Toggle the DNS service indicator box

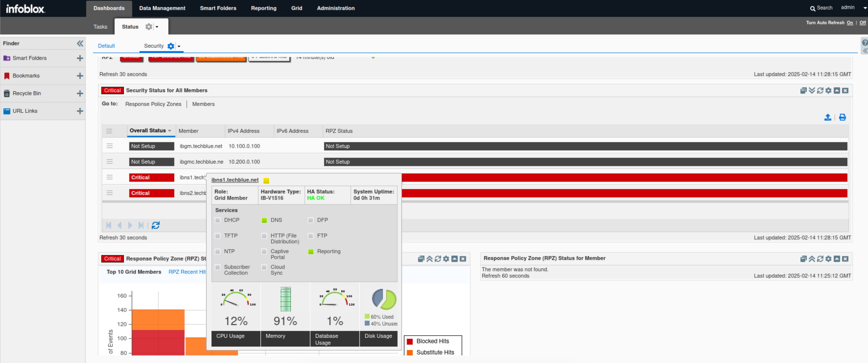pos(264,220)
